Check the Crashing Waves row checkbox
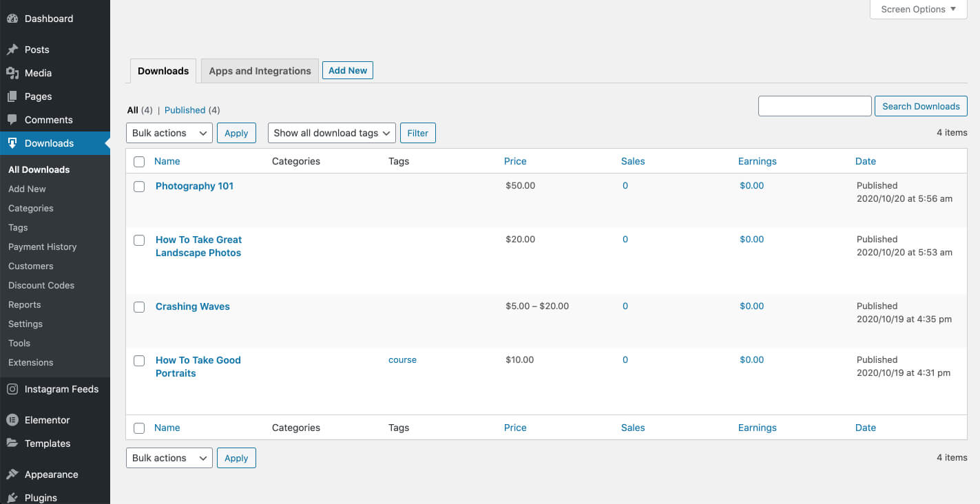 pos(139,307)
